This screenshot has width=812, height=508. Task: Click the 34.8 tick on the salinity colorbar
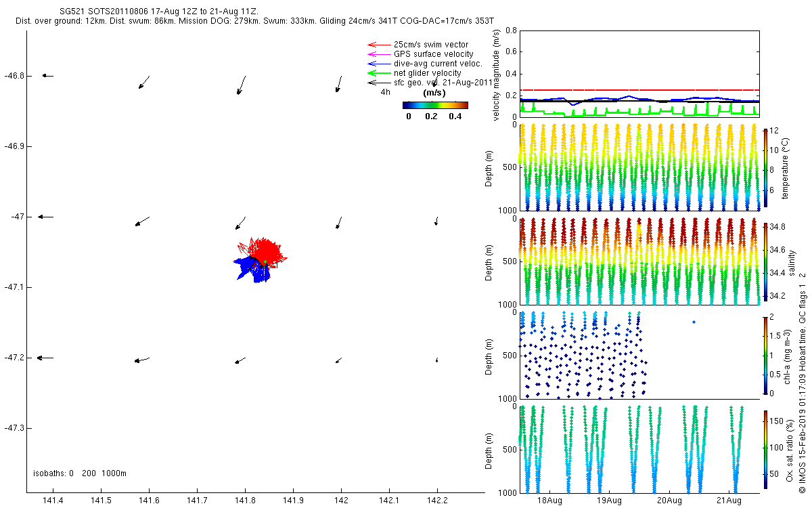tap(778, 226)
